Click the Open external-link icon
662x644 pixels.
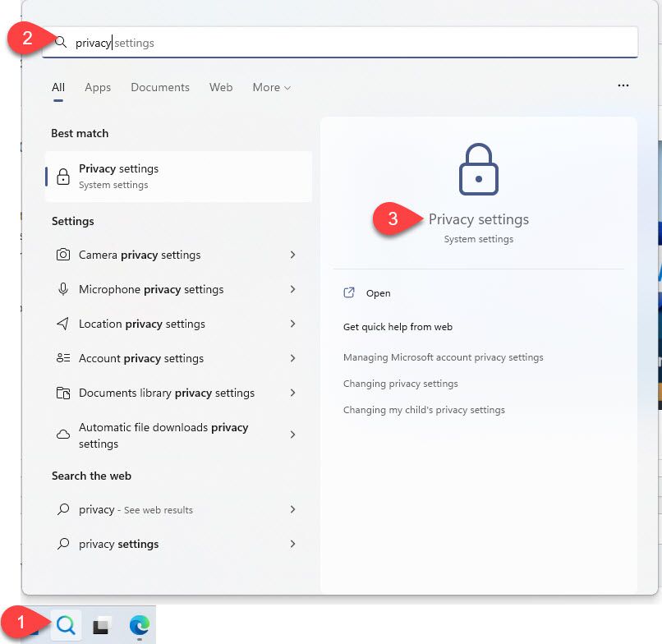tap(349, 292)
